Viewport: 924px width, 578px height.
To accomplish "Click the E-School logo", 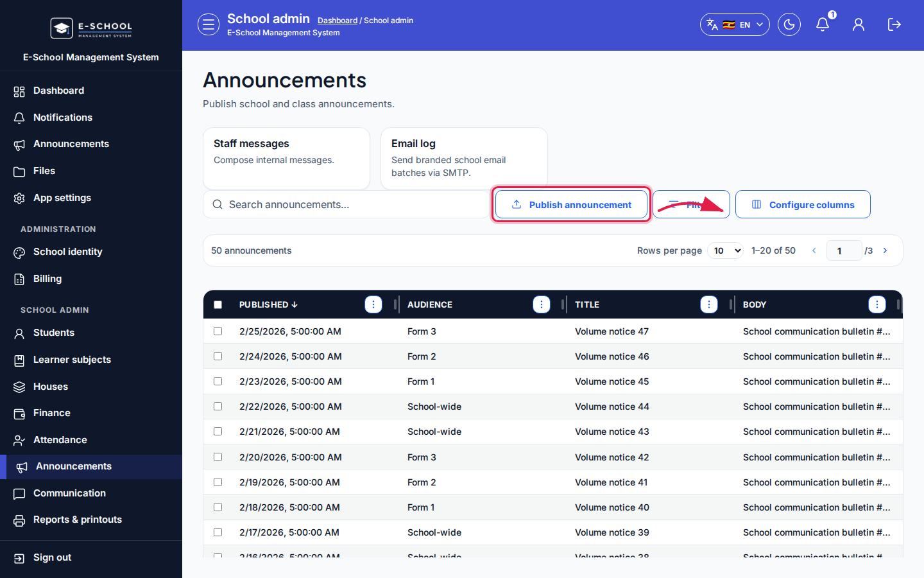I will pyautogui.click(x=91, y=28).
